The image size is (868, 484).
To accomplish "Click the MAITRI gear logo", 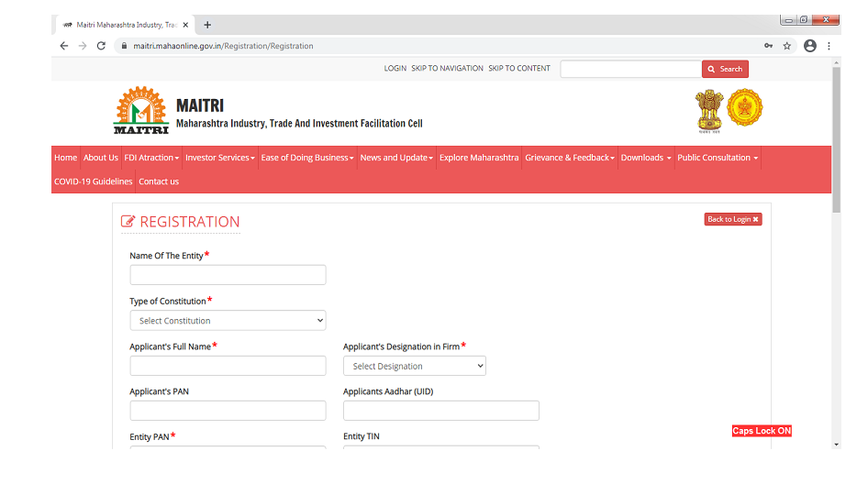I will (x=140, y=110).
